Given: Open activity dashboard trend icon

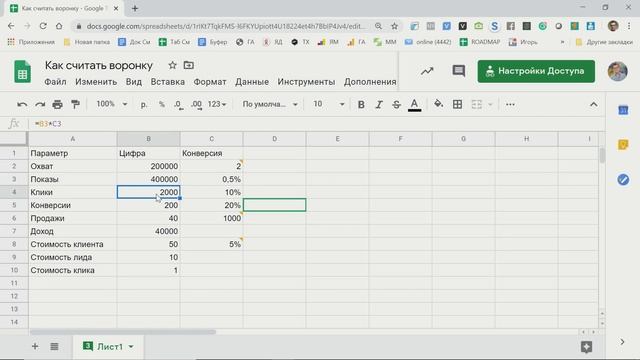Looking at the screenshot, I should (x=427, y=71).
